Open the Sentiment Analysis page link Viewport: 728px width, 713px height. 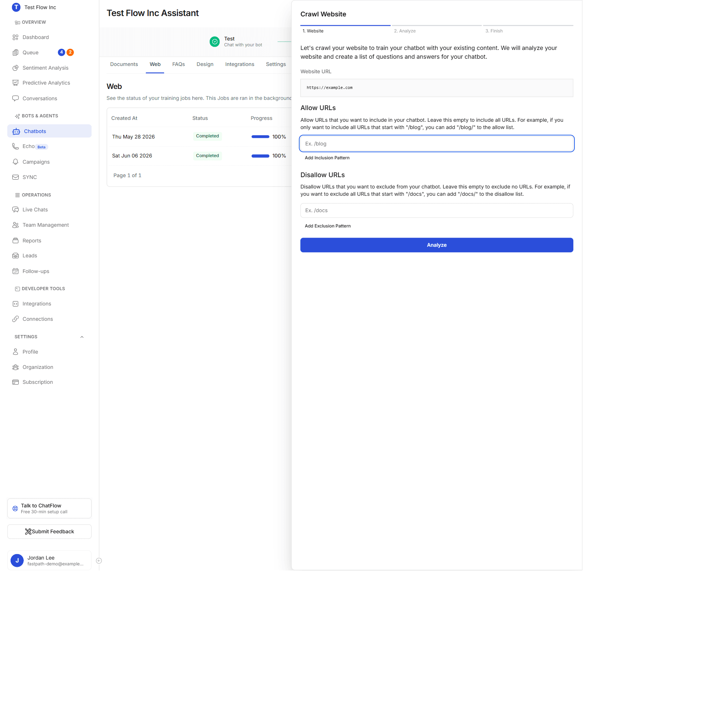[45, 68]
